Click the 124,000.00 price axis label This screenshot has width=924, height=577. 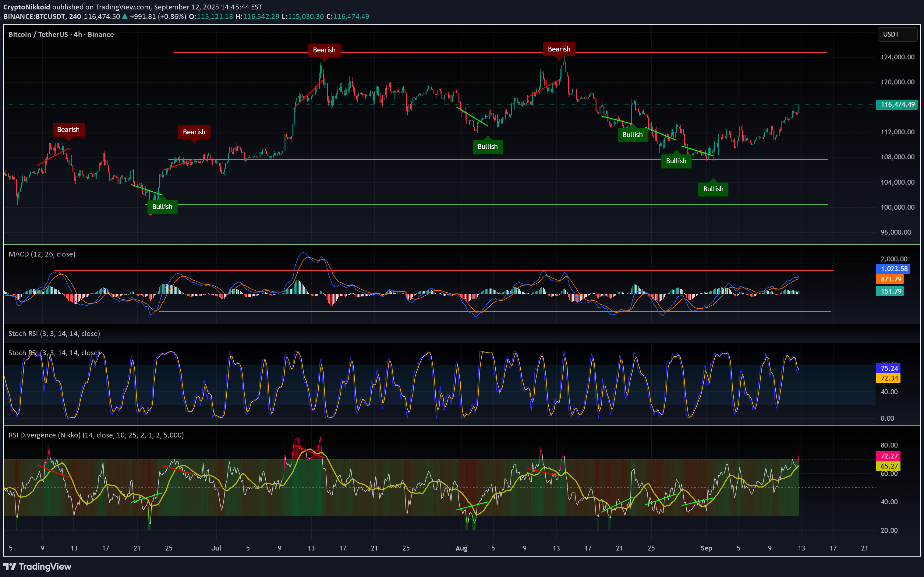coord(897,57)
